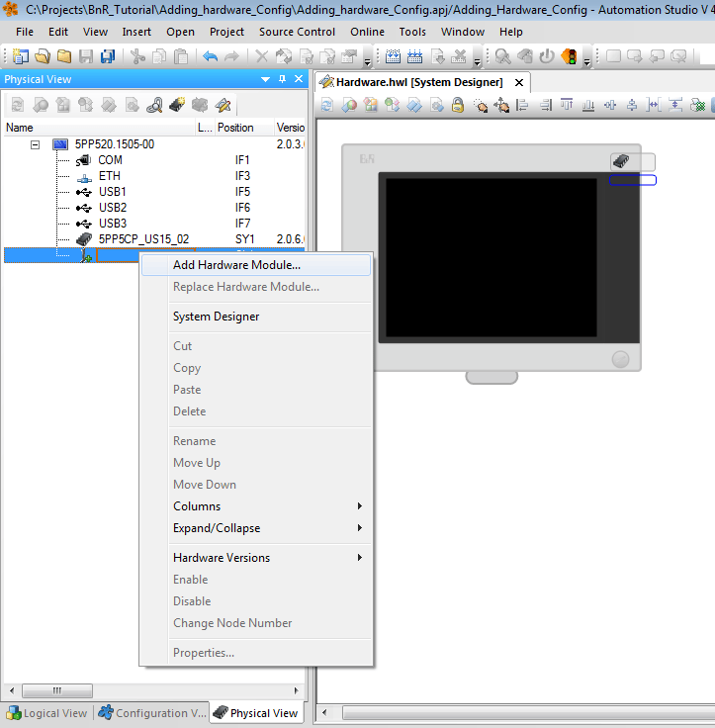Pin the Physical View panel

282,79
